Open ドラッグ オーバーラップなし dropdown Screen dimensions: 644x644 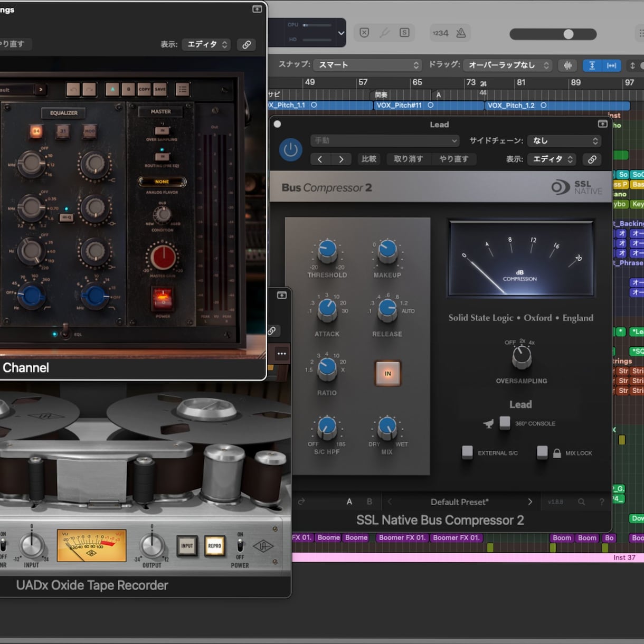508,65
